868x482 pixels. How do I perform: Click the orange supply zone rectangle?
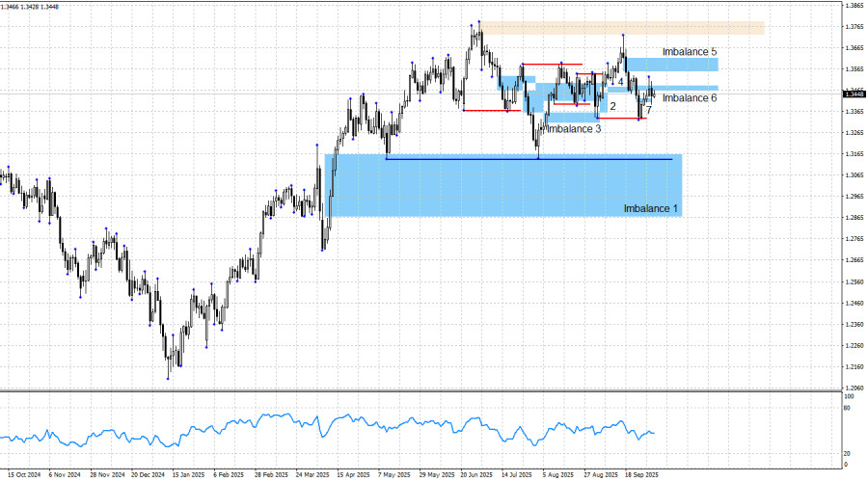(x=622, y=28)
